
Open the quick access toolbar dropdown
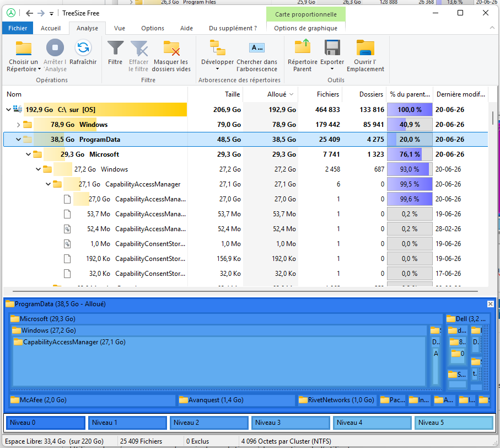pos(51,13)
